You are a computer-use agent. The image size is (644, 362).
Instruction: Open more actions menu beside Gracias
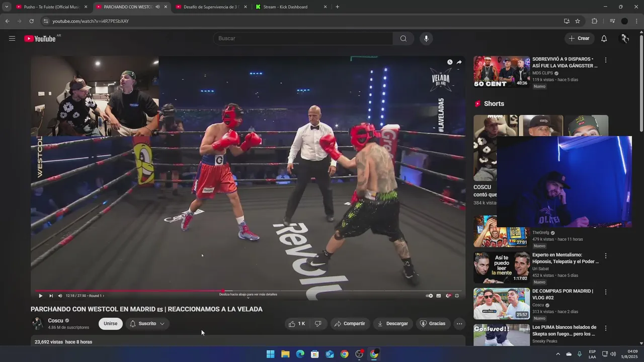point(459,324)
